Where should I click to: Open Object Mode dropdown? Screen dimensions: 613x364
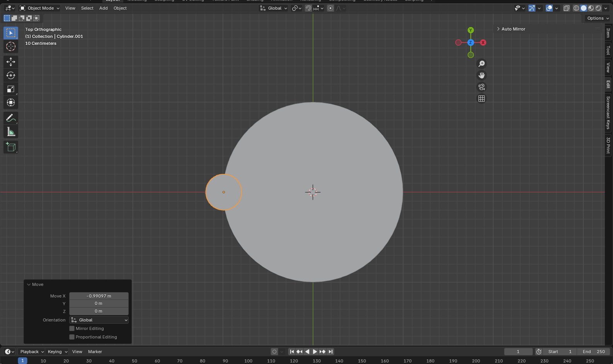(40, 8)
